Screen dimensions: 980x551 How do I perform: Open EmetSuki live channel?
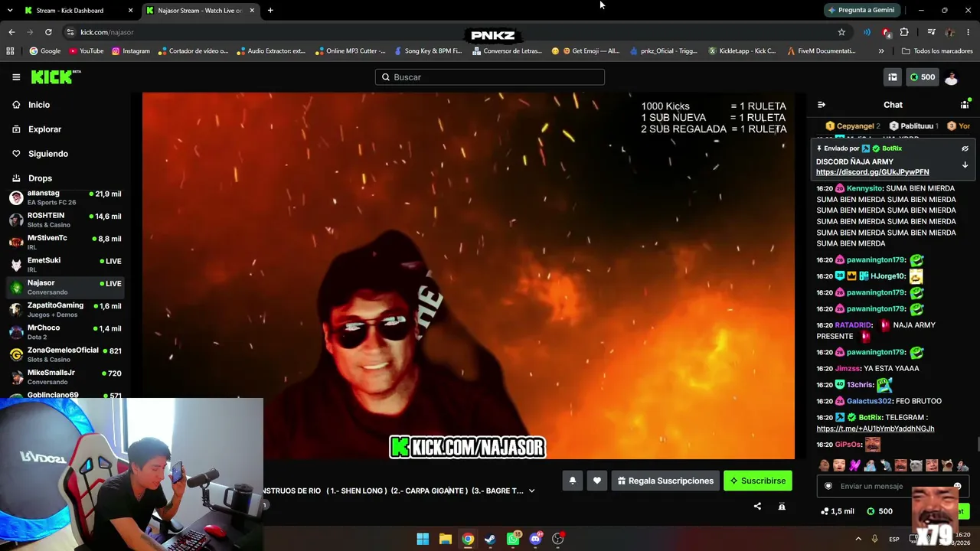coord(65,265)
